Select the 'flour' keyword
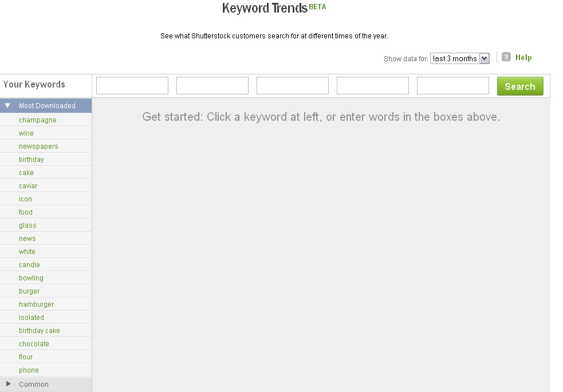This screenshot has height=392, width=563. tap(26, 357)
